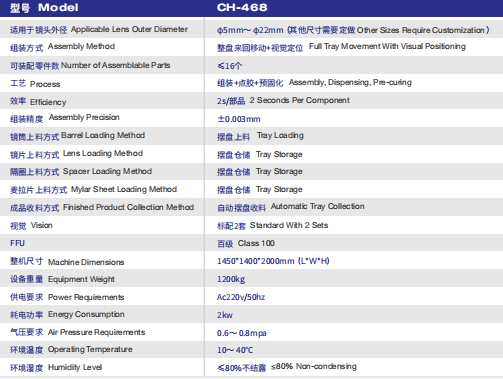Click the 'Power Requirements' label
The width and height of the screenshot is (503, 379).
click(86, 297)
